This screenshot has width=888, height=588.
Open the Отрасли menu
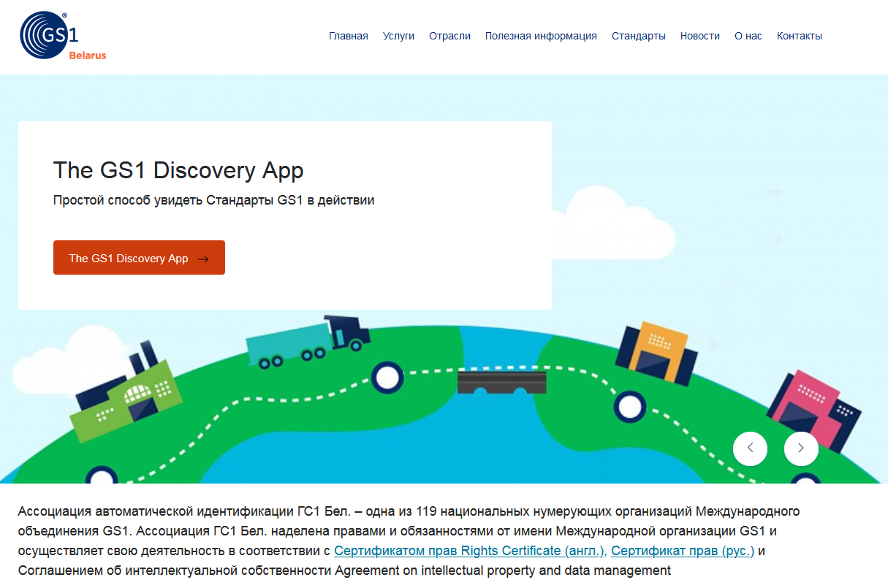click(x=449, y=36)
